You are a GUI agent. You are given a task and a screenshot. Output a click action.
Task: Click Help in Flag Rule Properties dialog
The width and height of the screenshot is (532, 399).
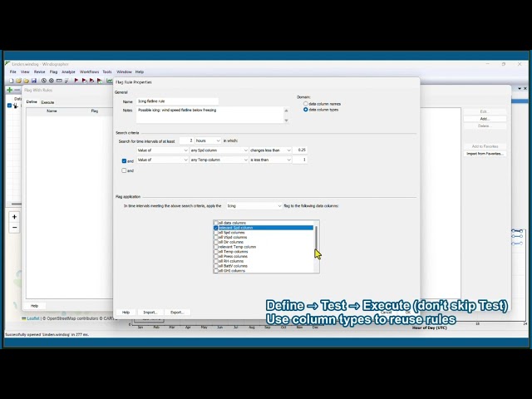[126, 313]
